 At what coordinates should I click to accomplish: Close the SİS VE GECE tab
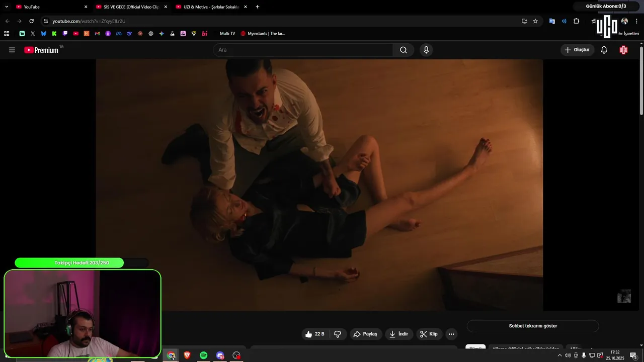[166, 7]
